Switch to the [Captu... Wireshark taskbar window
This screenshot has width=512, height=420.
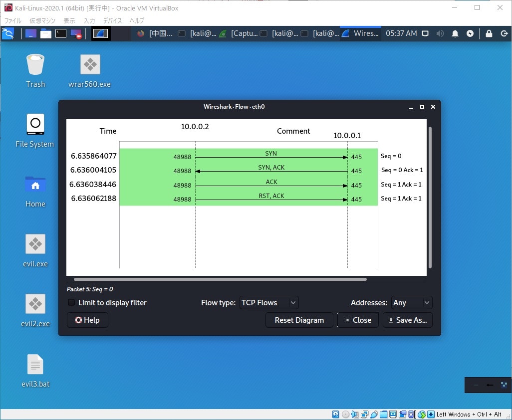240,33
